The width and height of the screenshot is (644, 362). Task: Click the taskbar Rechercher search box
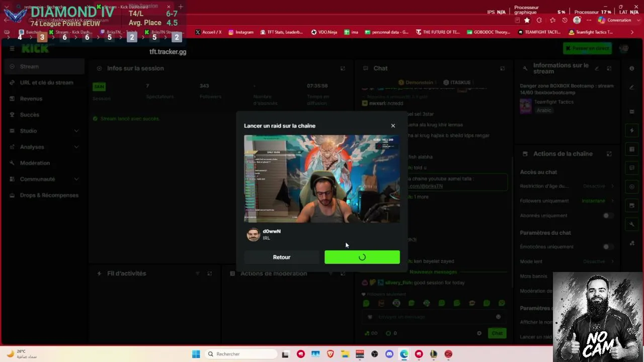coord(240,354)
